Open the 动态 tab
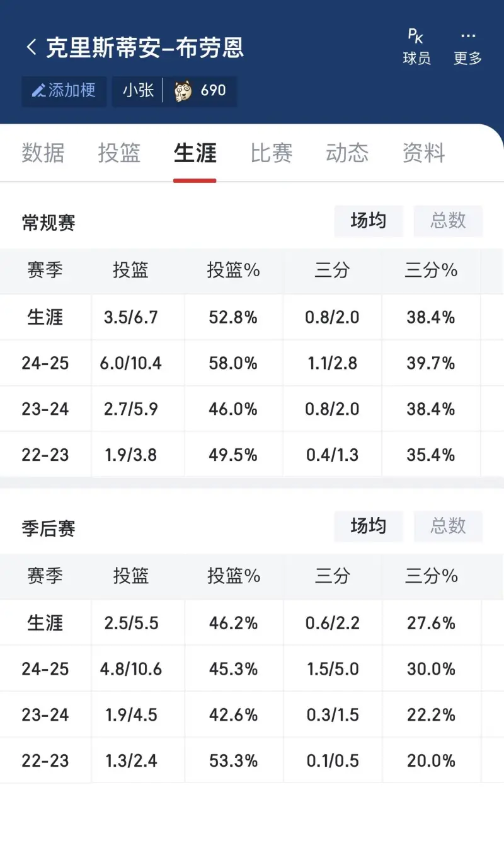Screen dimensions: 504x855 pos(347,153)
